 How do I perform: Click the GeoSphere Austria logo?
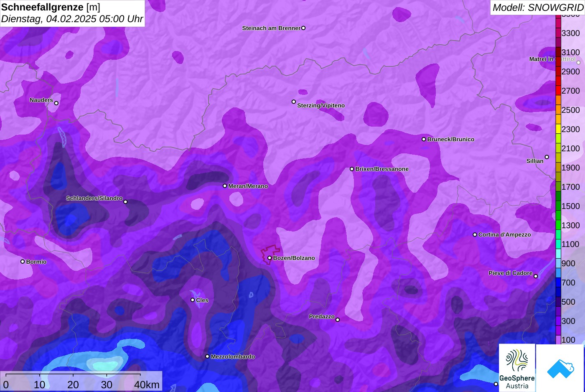[x=517, y=368]
